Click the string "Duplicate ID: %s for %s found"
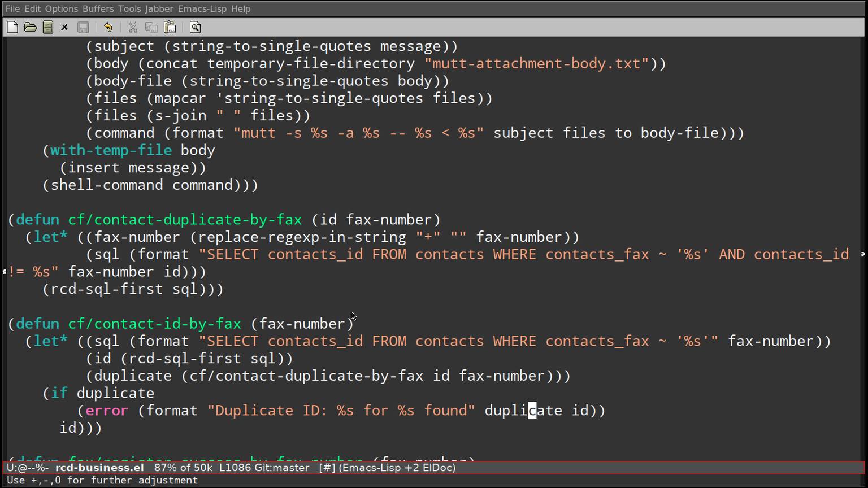 [341, 411]
